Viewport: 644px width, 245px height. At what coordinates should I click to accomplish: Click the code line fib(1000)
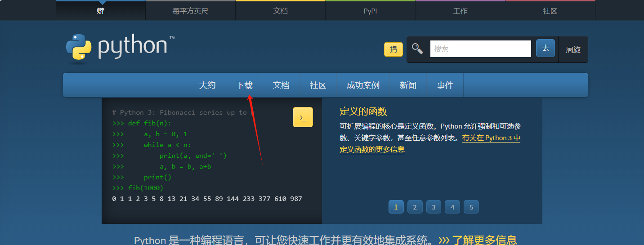tap(138, 188)
